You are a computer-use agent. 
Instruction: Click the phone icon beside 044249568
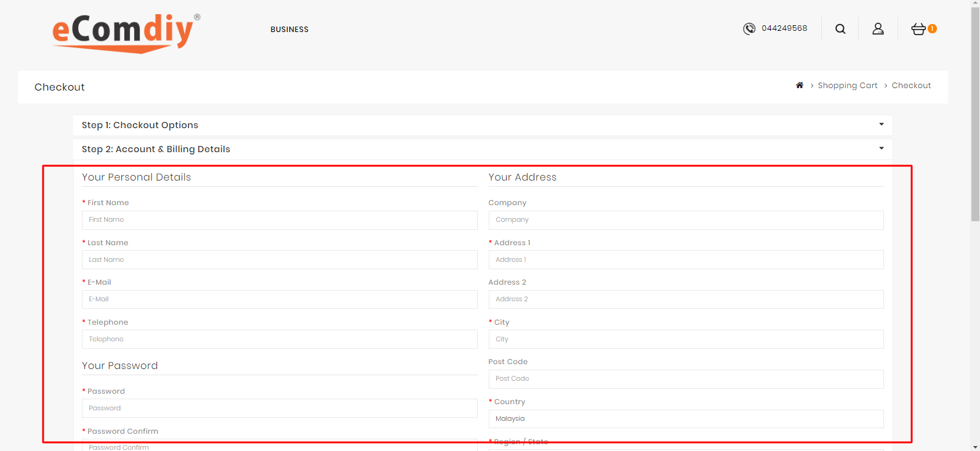point(749,29)
